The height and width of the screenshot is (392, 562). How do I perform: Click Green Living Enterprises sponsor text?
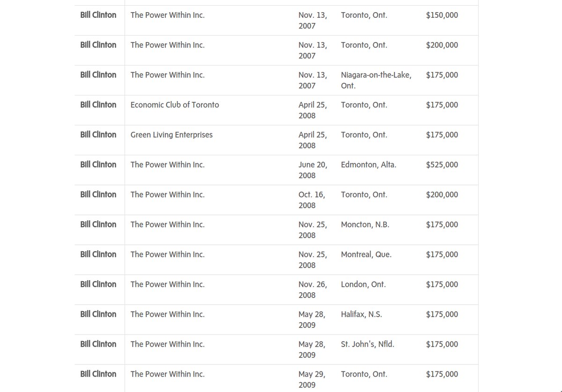[x=171, y=135]
